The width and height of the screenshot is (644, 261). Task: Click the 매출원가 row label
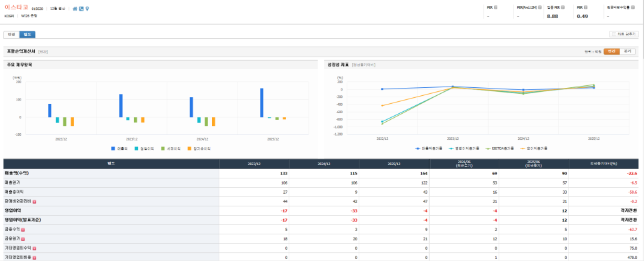tap(12, 182)
